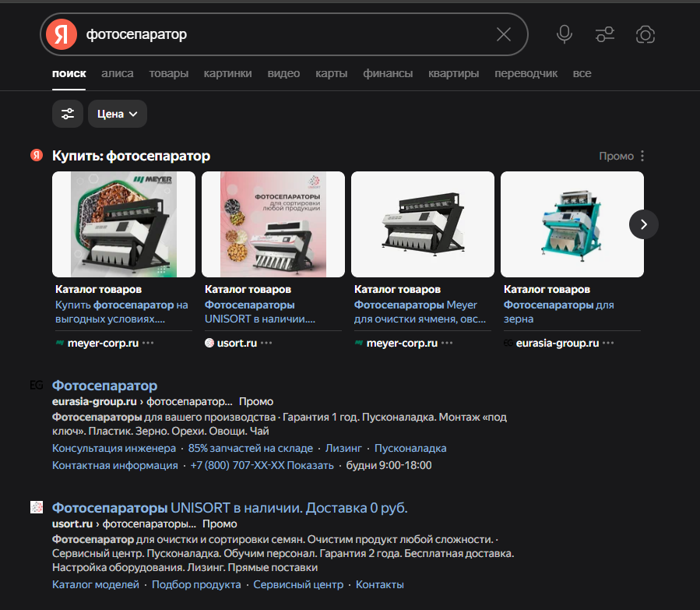Open the three-dot menu beside Промо
Screen dimensions: 700x610
pos(642,156)
